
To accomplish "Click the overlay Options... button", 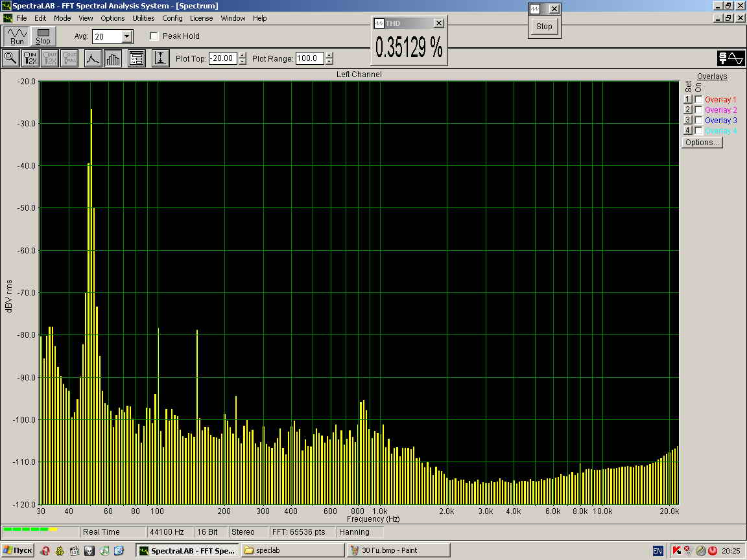I will (x=702, y=143).
